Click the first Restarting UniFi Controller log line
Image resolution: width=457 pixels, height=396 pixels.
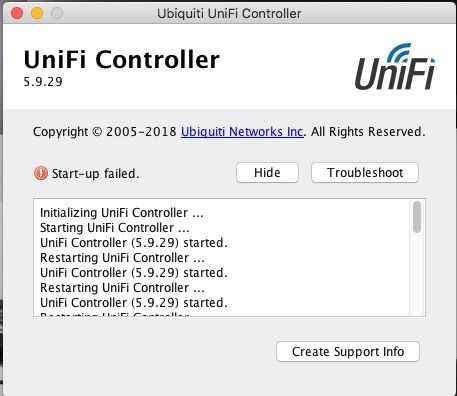click(x=122, y=258)
